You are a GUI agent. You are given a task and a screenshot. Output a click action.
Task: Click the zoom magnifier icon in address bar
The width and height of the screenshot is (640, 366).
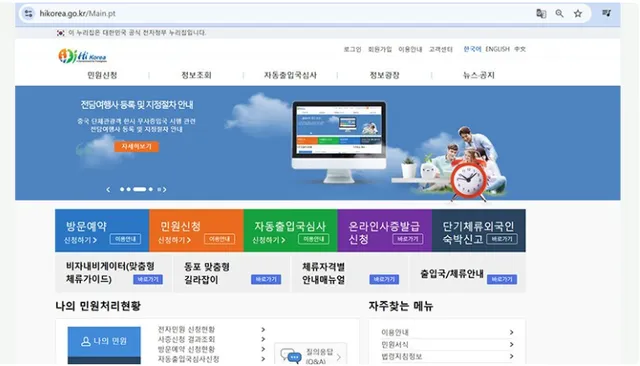[x=559, y=13]
